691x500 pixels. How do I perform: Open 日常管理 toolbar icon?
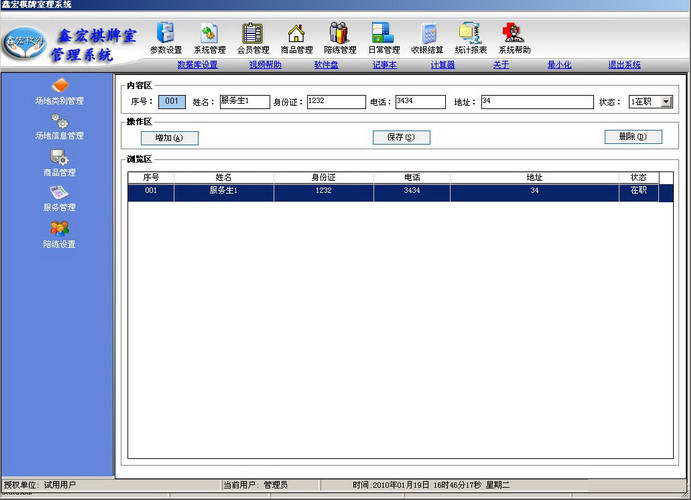click(384, 38)
